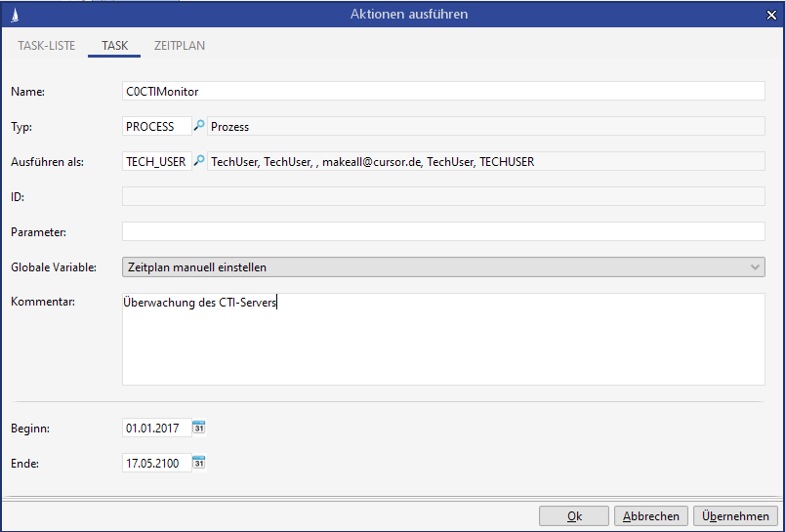Open the lookup search for Ausführen als
The image size is (785, 532).
(199, 161)
